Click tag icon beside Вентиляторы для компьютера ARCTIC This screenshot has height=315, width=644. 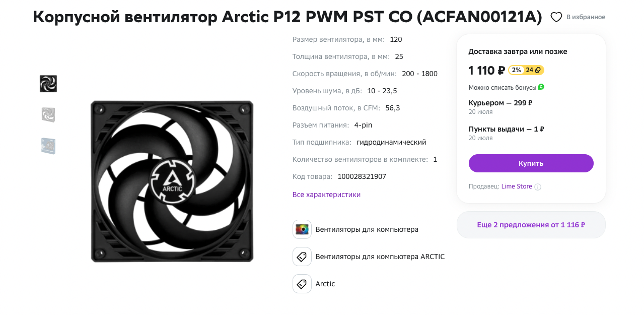coord(302,257)
